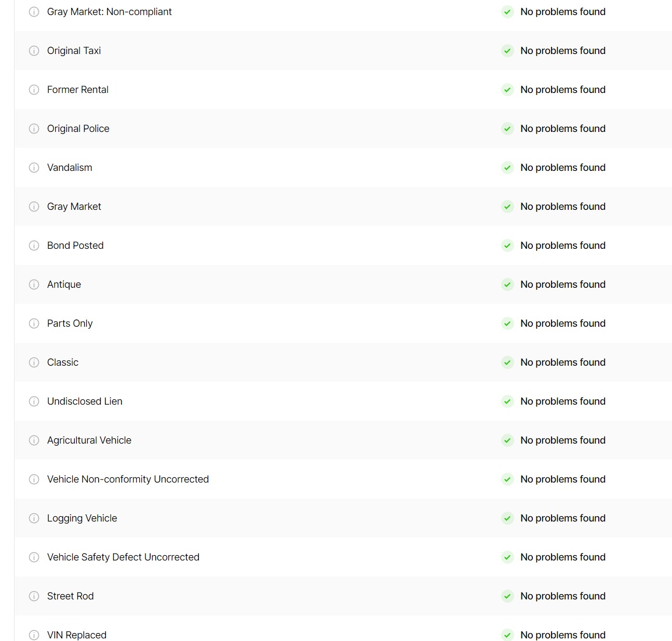Show info for Bond Posted row
Viewport: 672px width, 641px height.
34,246
